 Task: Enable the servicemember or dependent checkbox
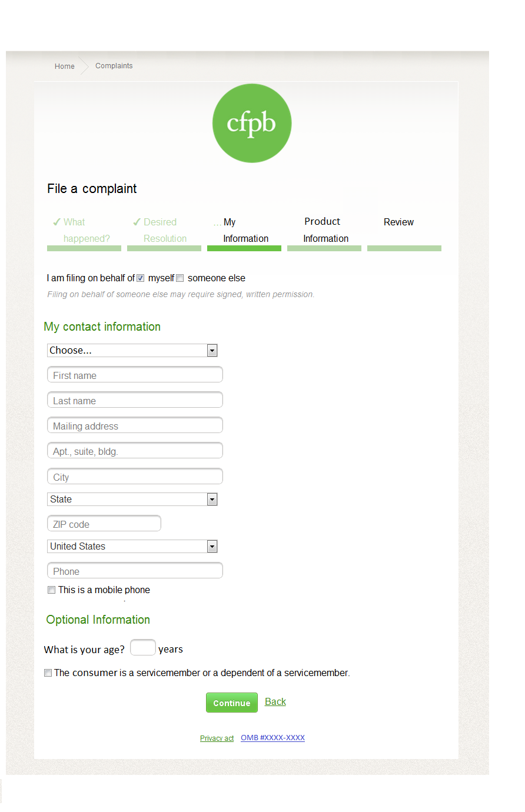pyautogui.click(x=48, y=673)
